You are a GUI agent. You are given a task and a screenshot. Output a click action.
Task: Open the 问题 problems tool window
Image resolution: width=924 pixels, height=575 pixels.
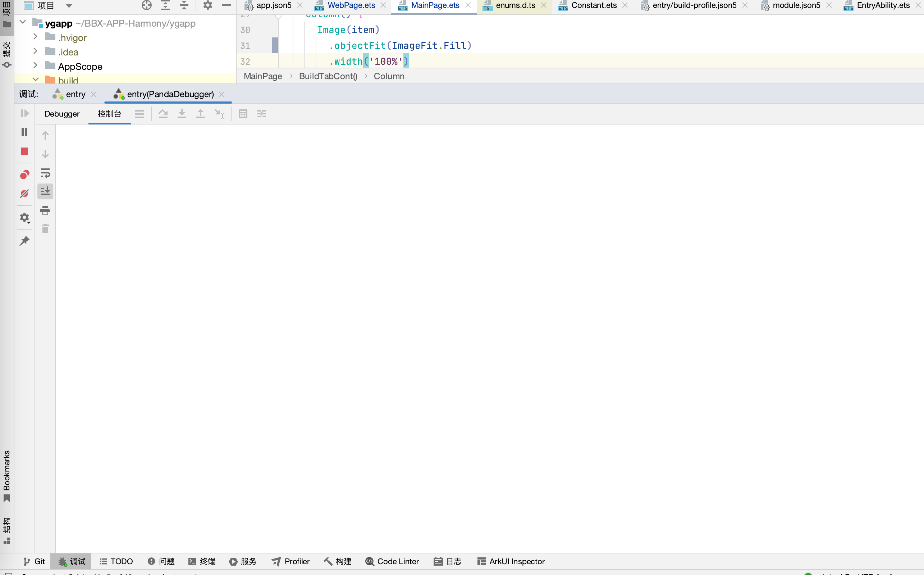(x=161, y=561)
